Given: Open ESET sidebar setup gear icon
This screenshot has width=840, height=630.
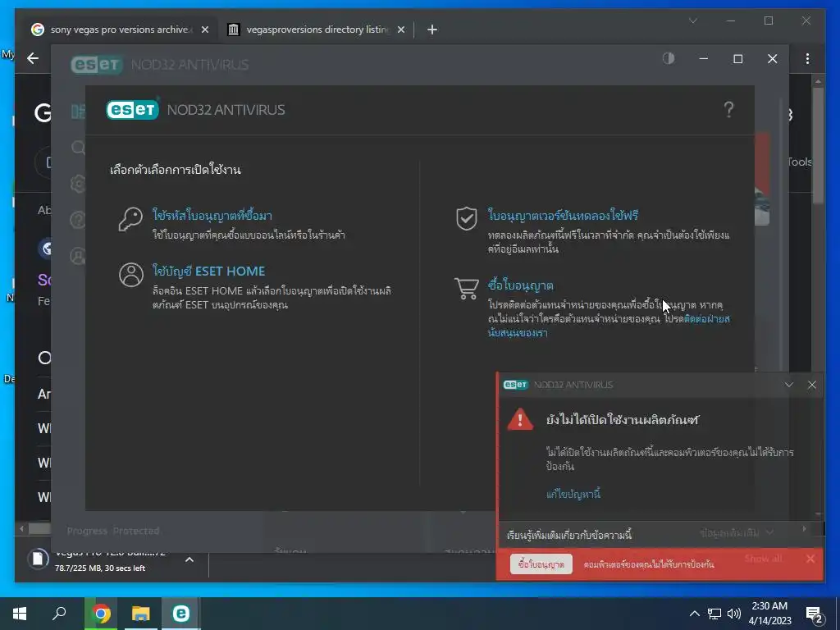Looking at the screenshot, I should pos(78,184).
